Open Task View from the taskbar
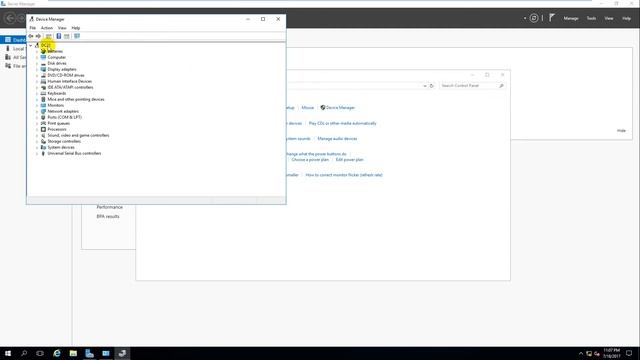 (x=40, y=353)
